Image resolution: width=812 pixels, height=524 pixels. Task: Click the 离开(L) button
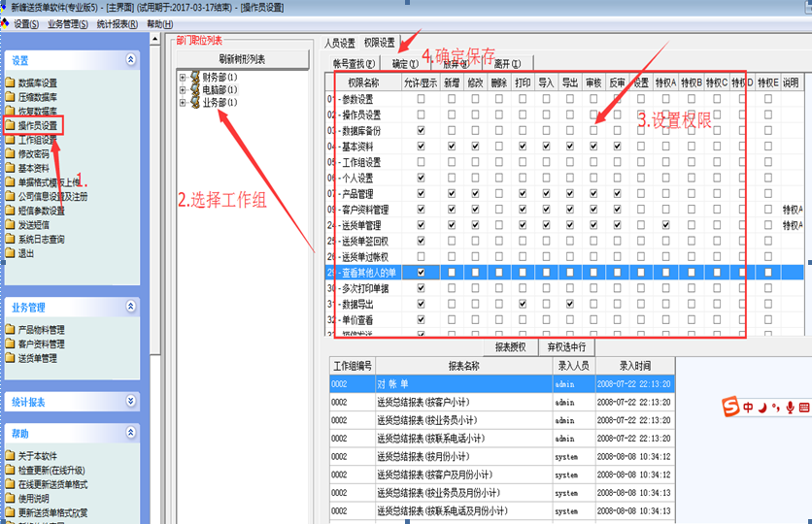[x=507, y=64]
